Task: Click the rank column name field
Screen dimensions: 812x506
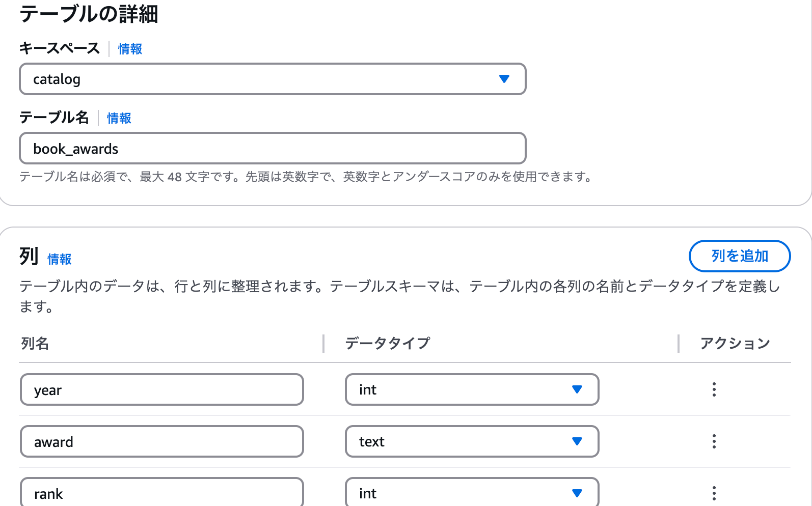Action: (162, 492)
